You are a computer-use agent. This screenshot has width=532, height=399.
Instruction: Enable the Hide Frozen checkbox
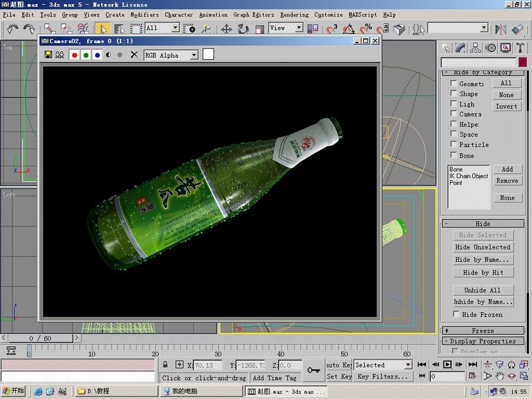456,314
